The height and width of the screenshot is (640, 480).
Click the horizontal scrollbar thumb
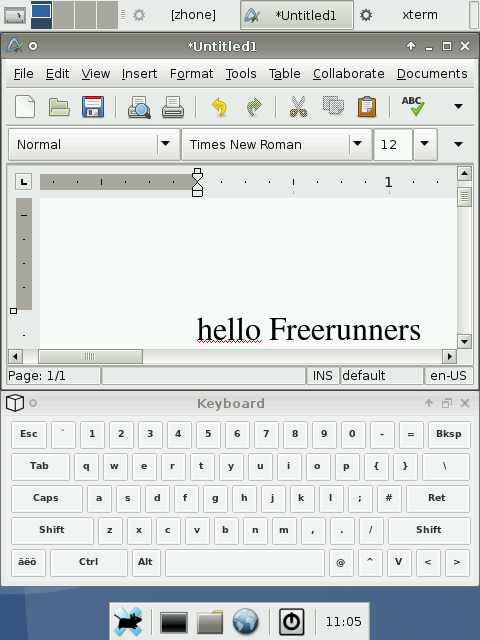90,356
